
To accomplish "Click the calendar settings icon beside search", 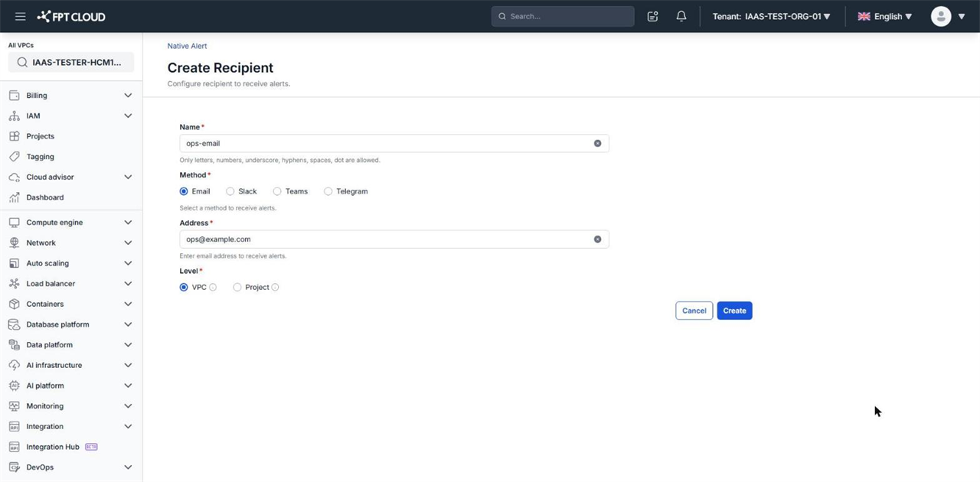I will [x=652, y=16].
